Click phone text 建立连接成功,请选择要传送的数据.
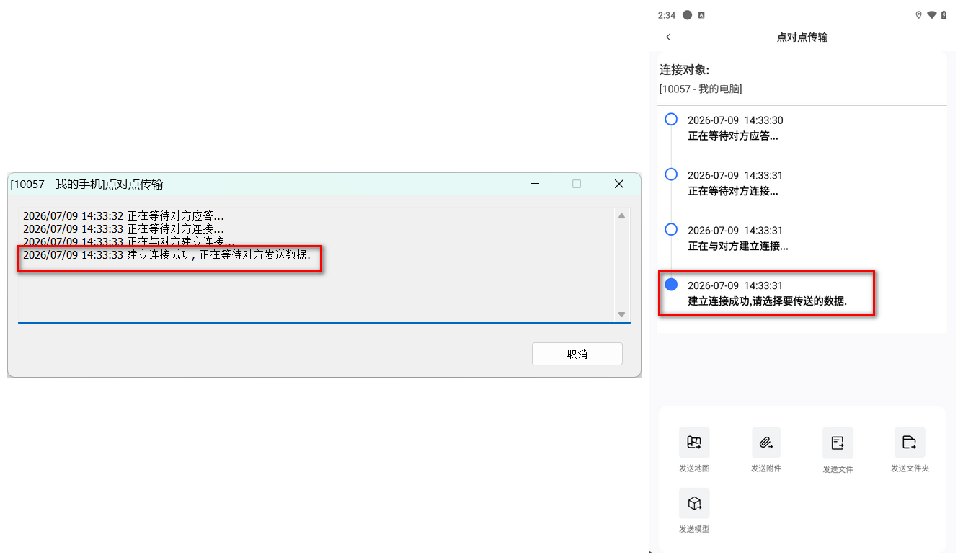The height and width of the screenshot is (560, 963). [x=767, y=301]
